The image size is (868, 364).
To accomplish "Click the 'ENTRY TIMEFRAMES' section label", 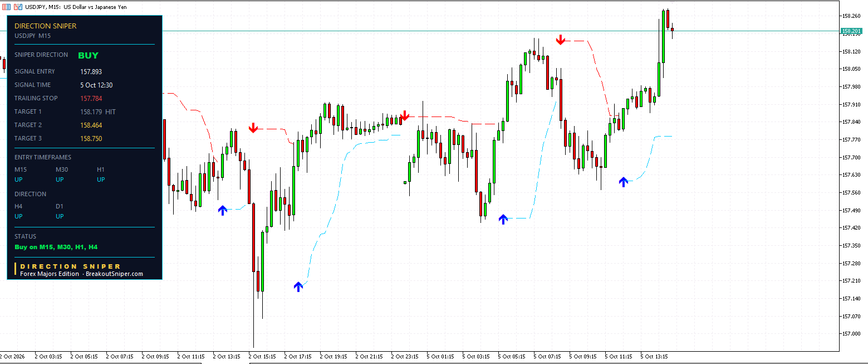I will [x=43, y=157].
